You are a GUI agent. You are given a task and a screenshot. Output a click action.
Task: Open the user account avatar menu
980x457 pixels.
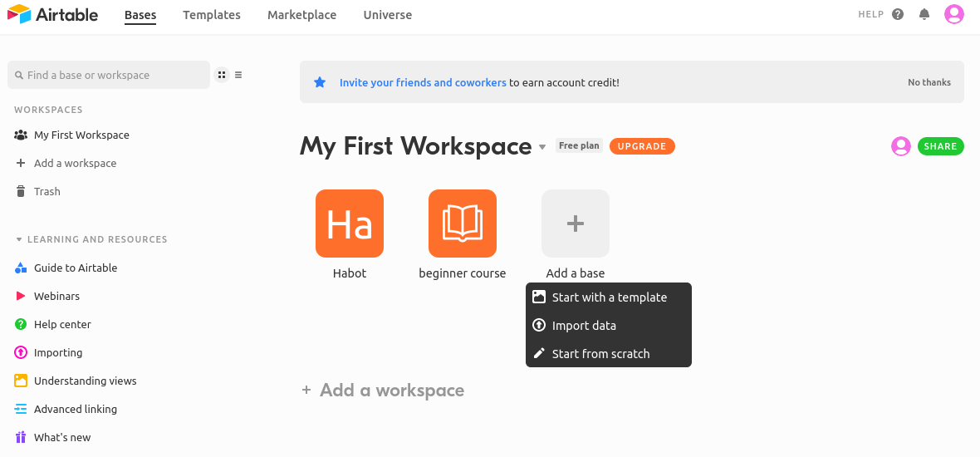pos(954,14)
